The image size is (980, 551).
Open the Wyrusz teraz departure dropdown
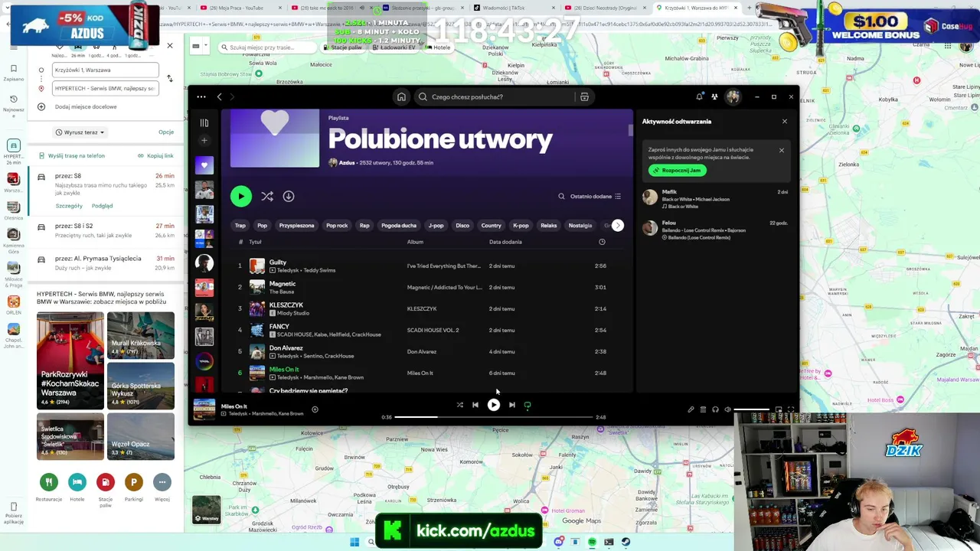click(x=80, y=132)
